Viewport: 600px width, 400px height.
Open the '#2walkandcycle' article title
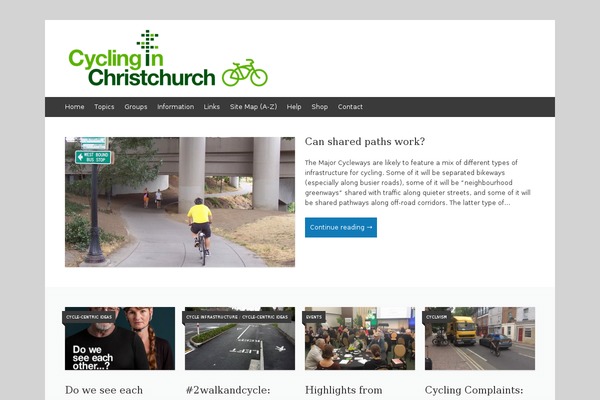228,390
